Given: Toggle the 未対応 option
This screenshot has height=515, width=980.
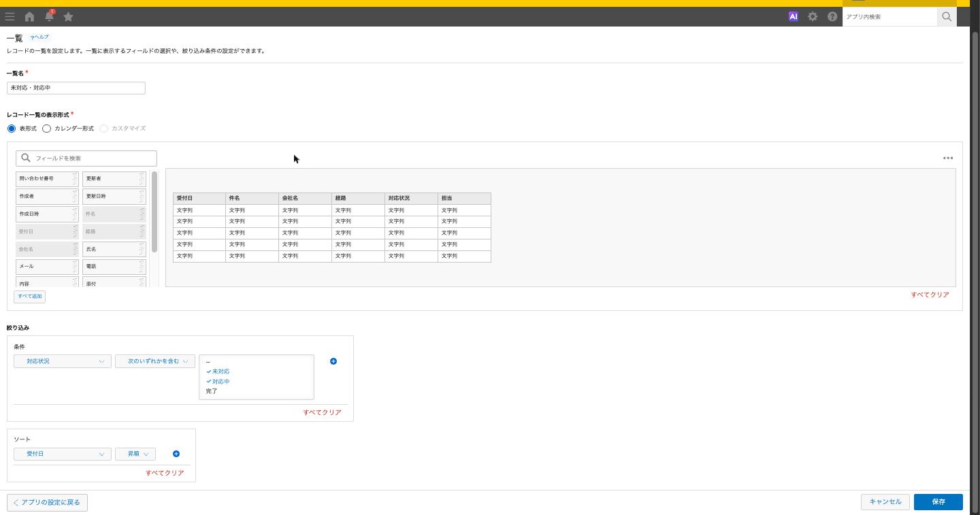Looking at the screenshot, I should coord(221,371).
